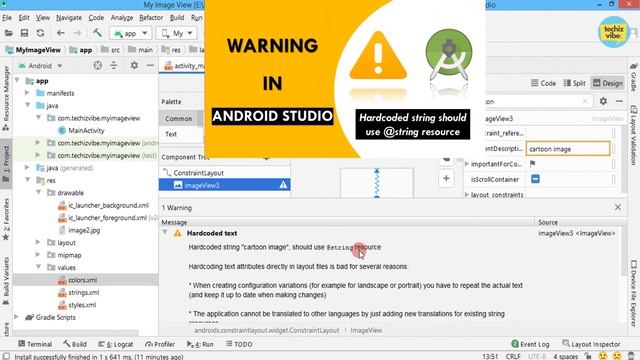Navigate back with left arrow
Screen dimensions: 640x360
tap(61, 33)
